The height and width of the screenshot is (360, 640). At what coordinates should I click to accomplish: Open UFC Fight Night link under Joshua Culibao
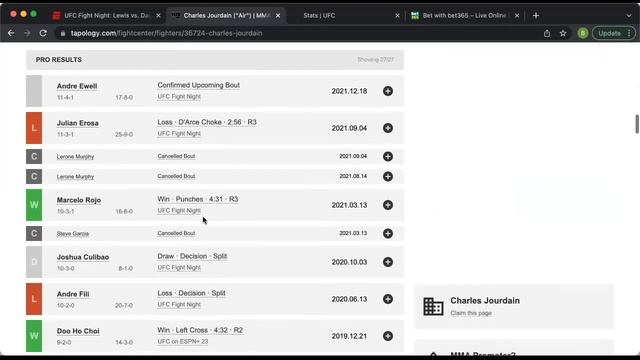pos(179,268)
